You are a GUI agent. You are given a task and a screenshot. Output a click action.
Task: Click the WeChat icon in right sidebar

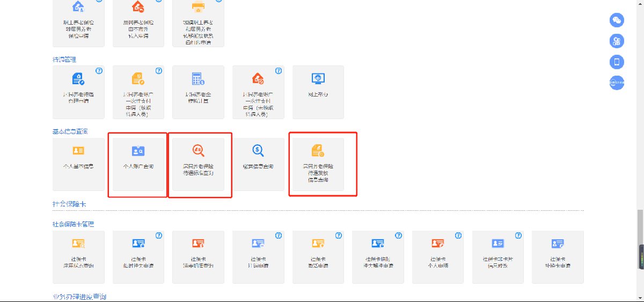(x=617, y=20)
